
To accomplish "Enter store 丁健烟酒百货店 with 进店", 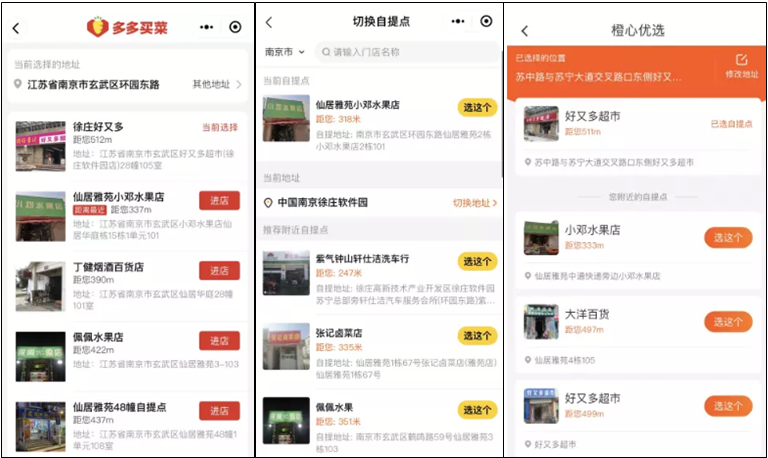I will (x=219, y=270).
